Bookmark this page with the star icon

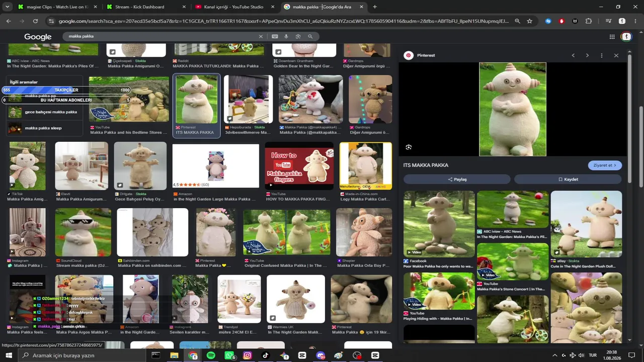coord(529,21)
